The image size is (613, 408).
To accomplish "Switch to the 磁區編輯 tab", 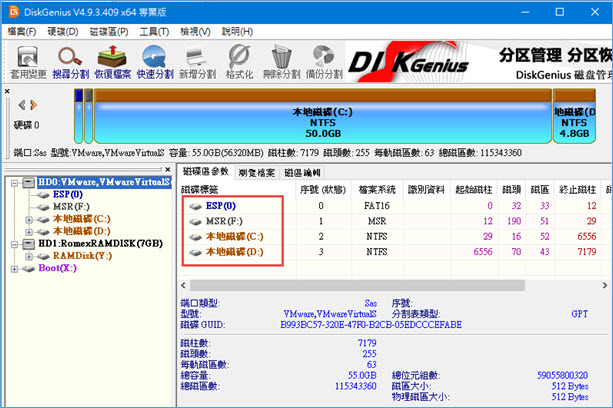I will [x=302, y=173].
